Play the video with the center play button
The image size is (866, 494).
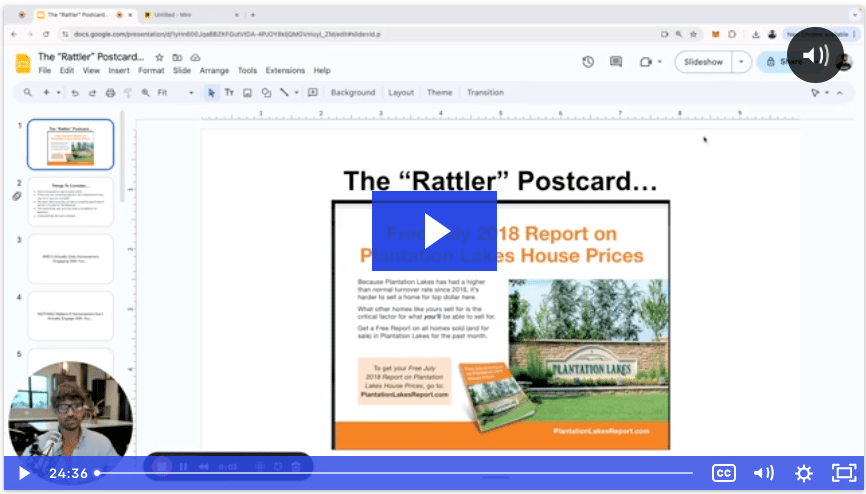(x=434, y=230)
